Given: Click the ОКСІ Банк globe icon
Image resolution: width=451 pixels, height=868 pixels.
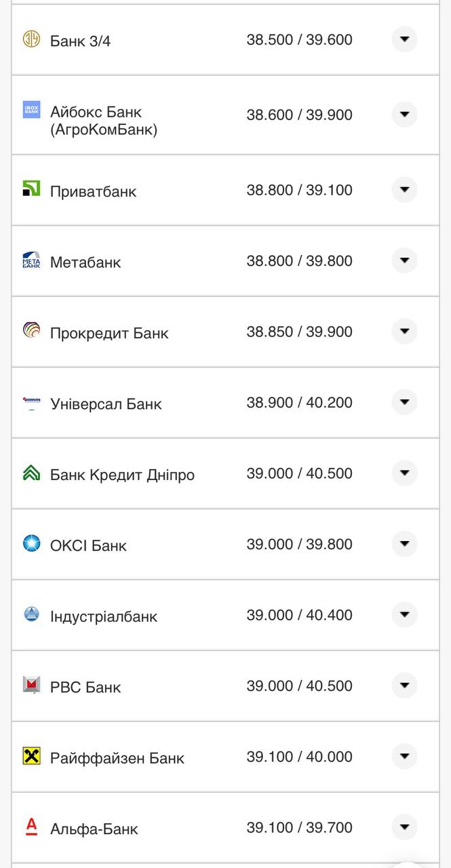Looking at the screenshot, I should click(30, 544).
